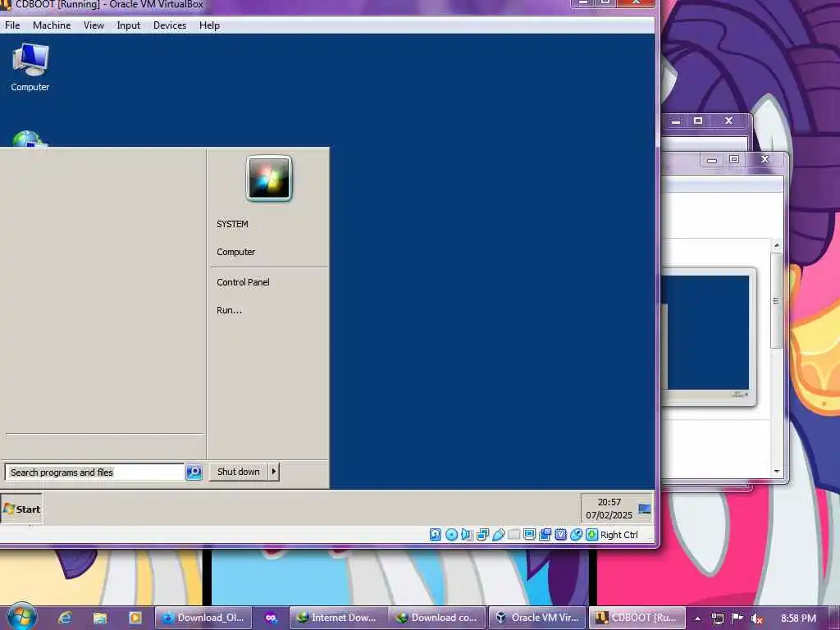Screen dimensions: 840x630
Task: Select Computer in the Start menu
Action: (x=235, y=252)
